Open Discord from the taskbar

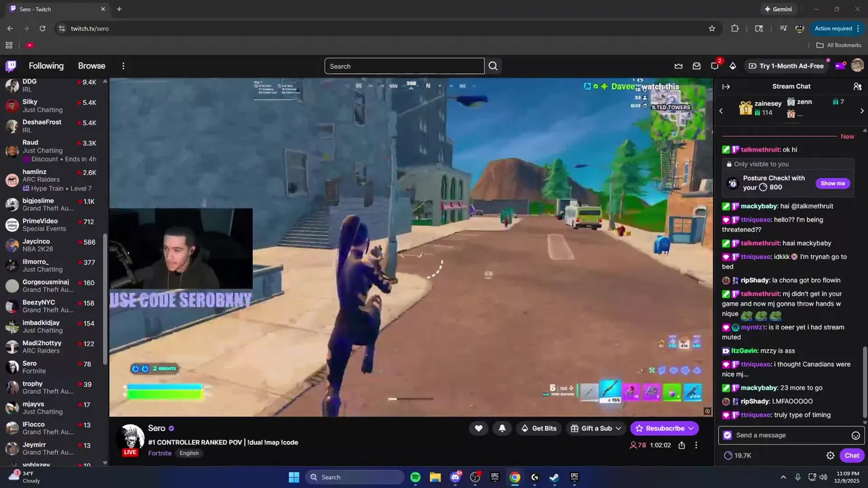pos(455,477)
